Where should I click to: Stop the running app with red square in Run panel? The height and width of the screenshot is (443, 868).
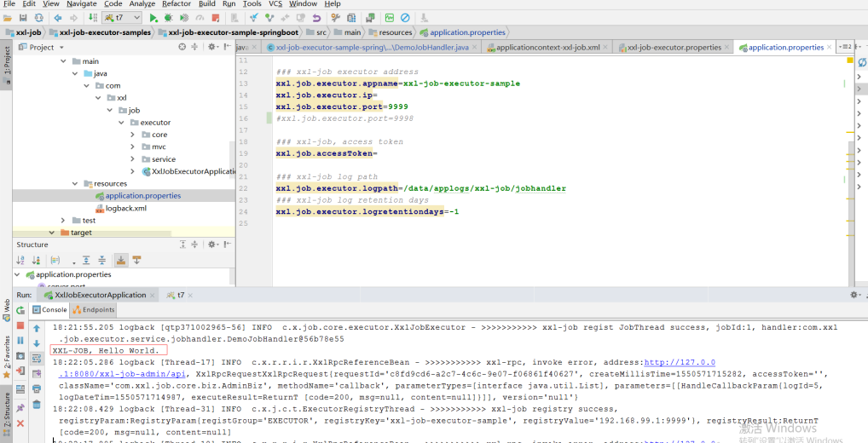[20, 325]
